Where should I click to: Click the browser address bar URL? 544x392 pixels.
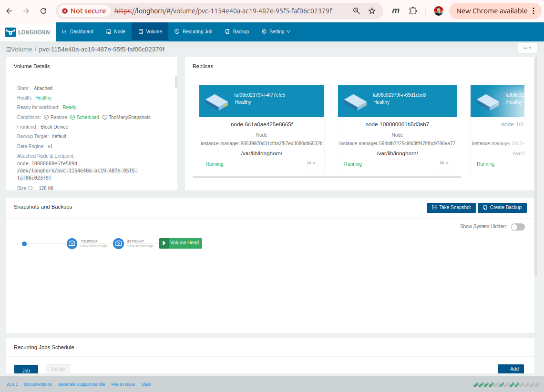[223, 11]
